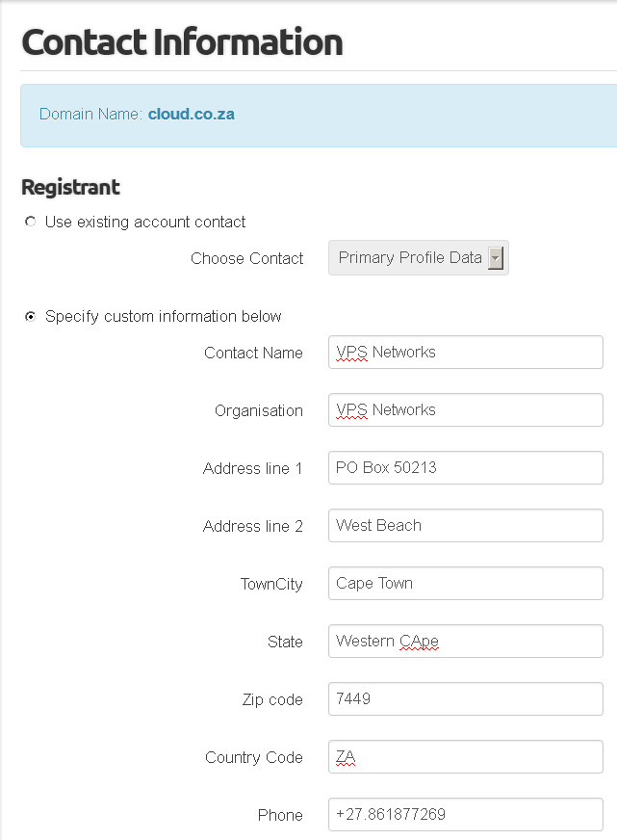Screen dimensions: 617x840
Task: Click the Country Code field
Action: (466, 757)
